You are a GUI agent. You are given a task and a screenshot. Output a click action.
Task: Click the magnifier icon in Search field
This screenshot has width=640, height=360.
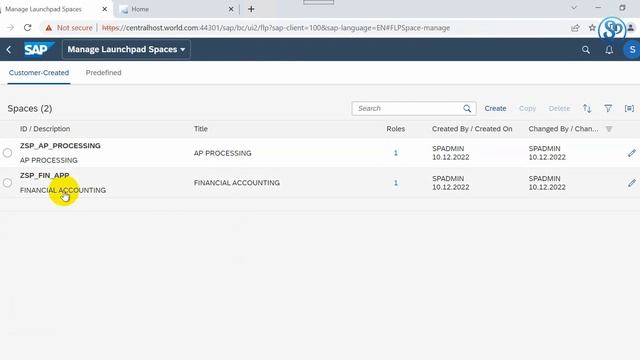467,109
